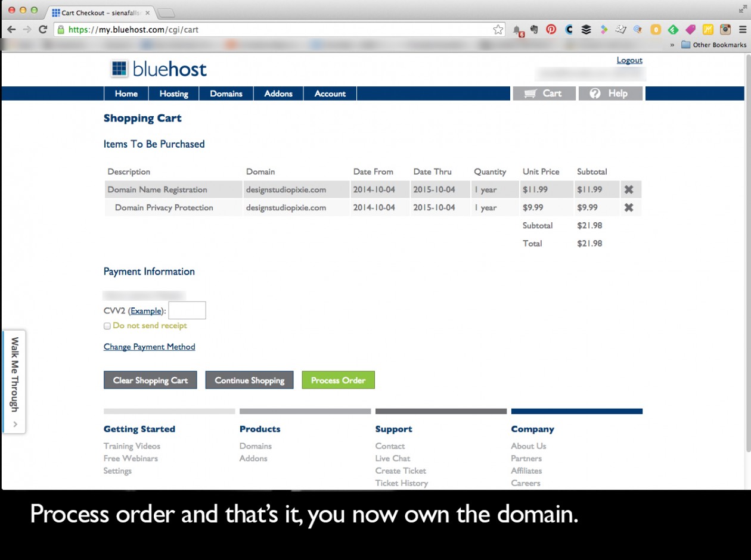751x560 pixels.
Task: Bookmark the page with the star icon
Action: tap(498, 29)
